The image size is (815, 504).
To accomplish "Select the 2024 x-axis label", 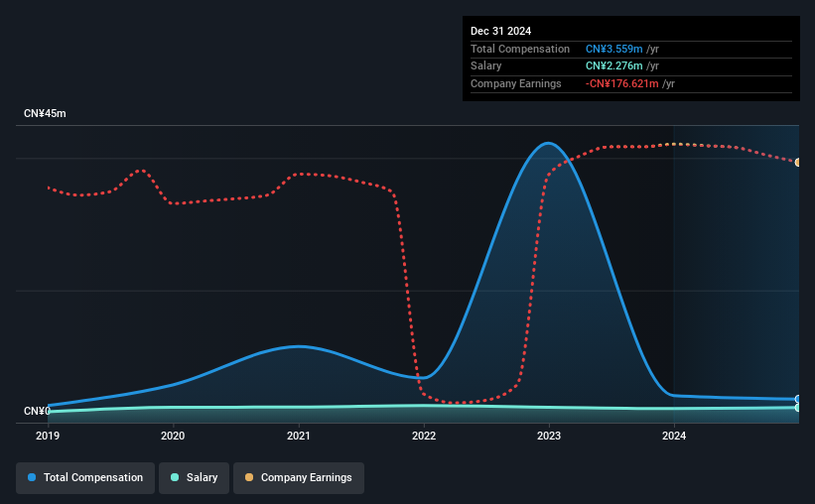I will tap(674, 436).
